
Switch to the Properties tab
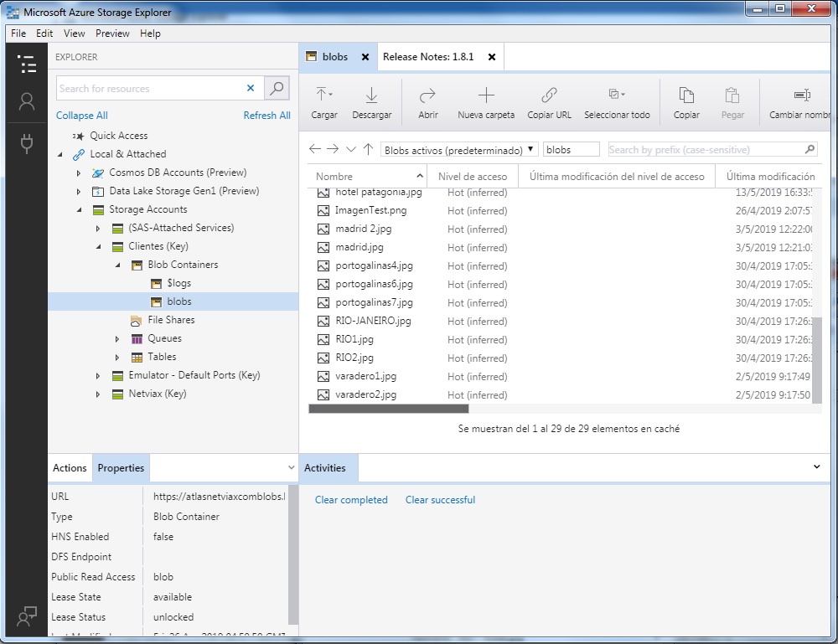[x=121, y=468]
